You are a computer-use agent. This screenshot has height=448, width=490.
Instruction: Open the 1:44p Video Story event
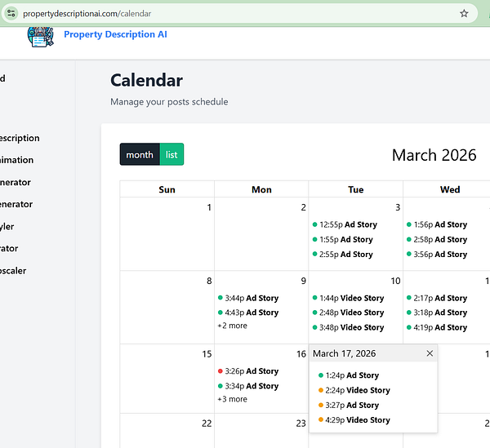pos(348,298)
